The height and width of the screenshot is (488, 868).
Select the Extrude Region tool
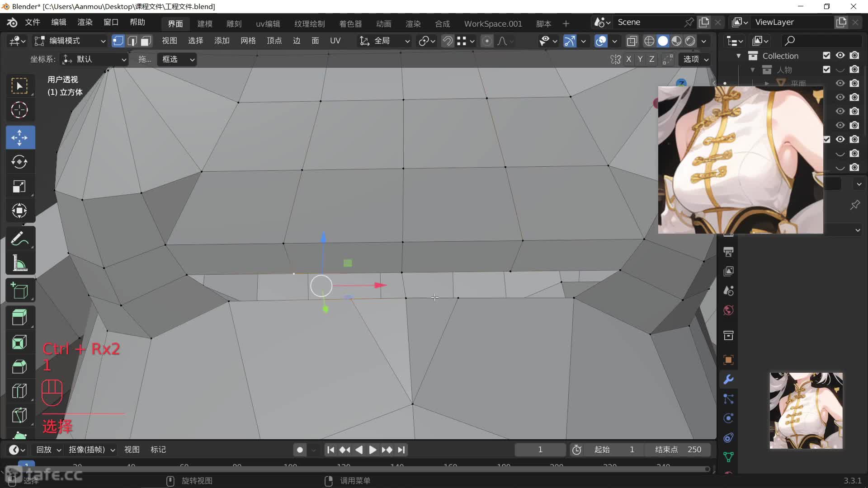[19, 318]
